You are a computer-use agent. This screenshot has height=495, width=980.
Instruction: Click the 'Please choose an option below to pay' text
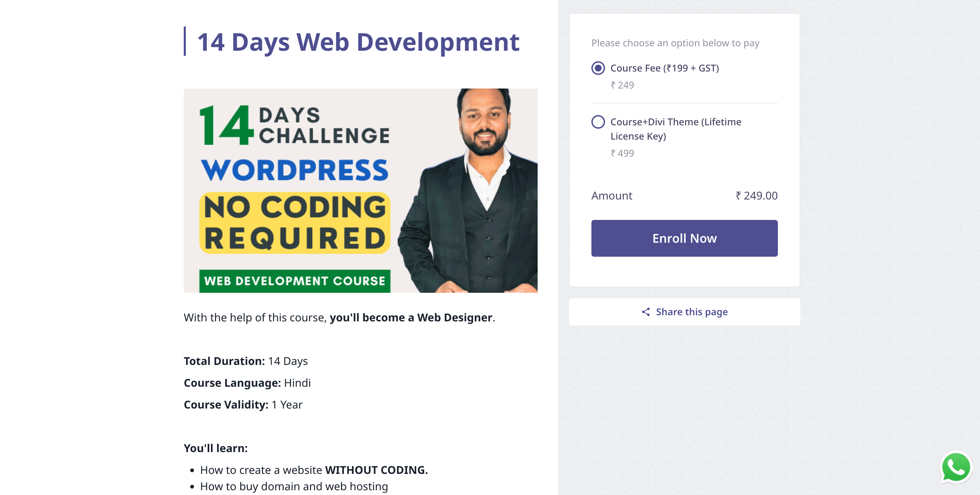(x=675, y=43)
